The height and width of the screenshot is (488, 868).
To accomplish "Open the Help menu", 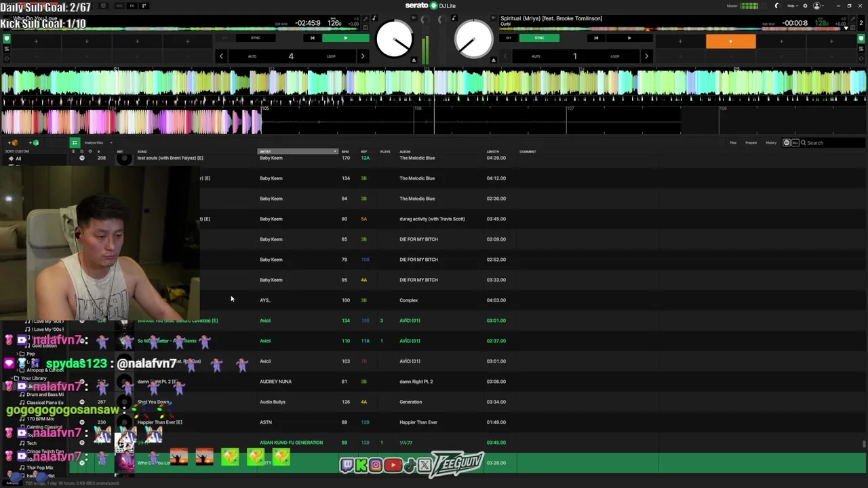I will [x=791, y=5].
